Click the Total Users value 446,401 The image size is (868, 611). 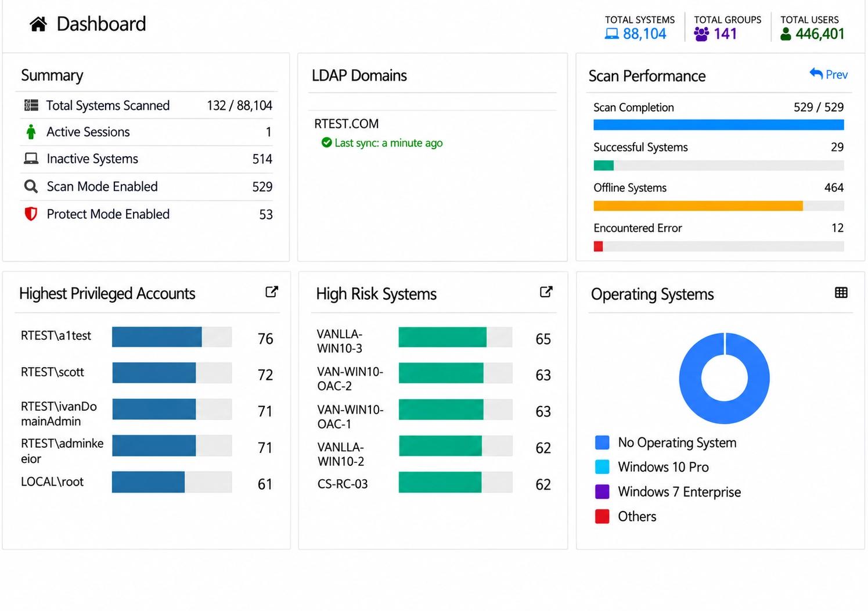(820, 34)
